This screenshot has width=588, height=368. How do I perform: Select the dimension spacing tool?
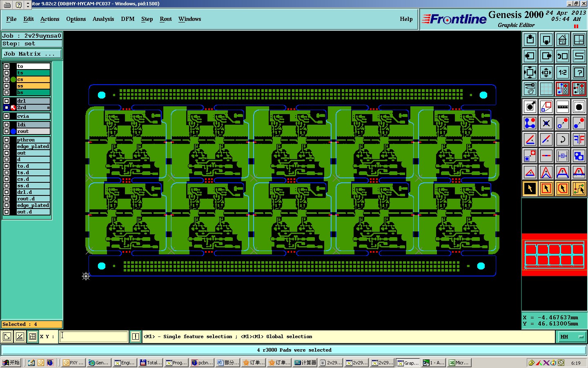pyautogui.click(x=563, y=156)
